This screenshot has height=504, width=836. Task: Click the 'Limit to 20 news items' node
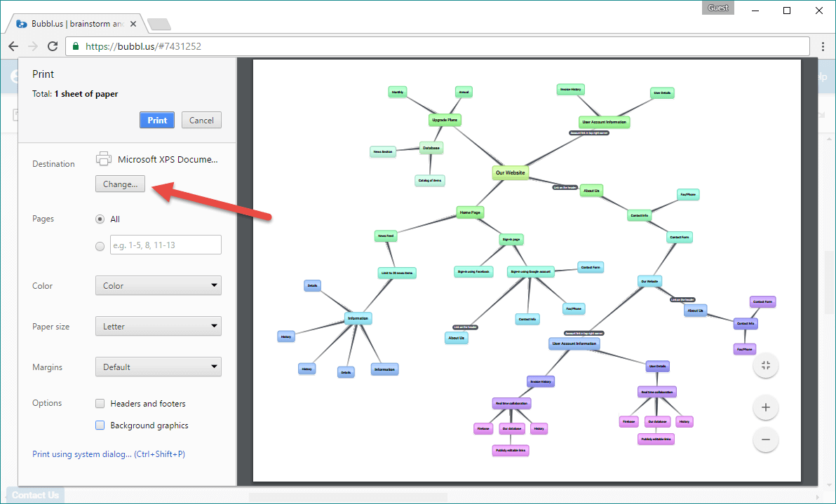pyautogui.click(x=397, y=273)
